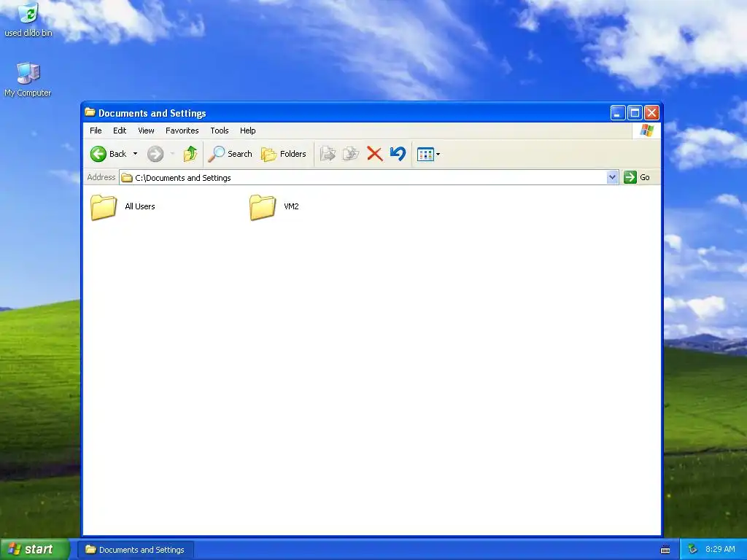
Task: Minimize the Documents and Settings window
Action: (617, 113)
